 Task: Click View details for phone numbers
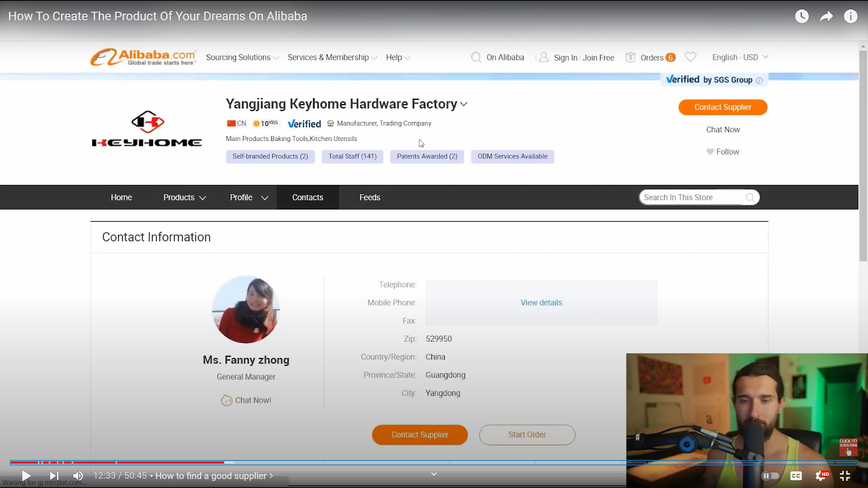tap(541, 303)
